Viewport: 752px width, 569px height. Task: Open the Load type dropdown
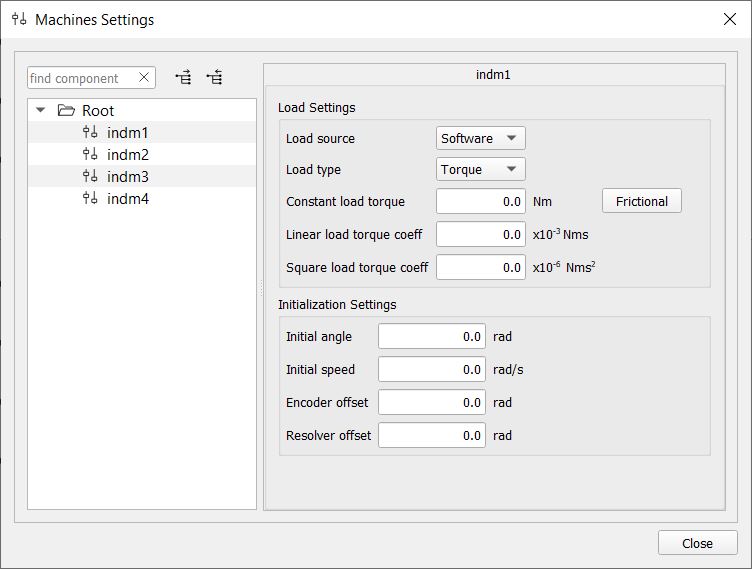point(480,169)
